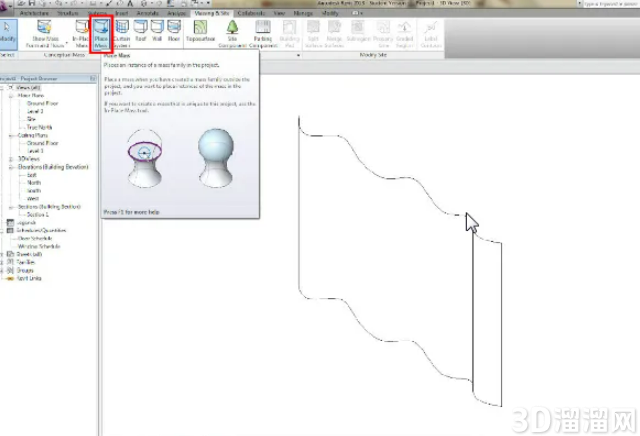The height and width of the screenshot is (436, 640).
Task: Open the Analyze ribbon tab
Action: click(x=176, y=13)
